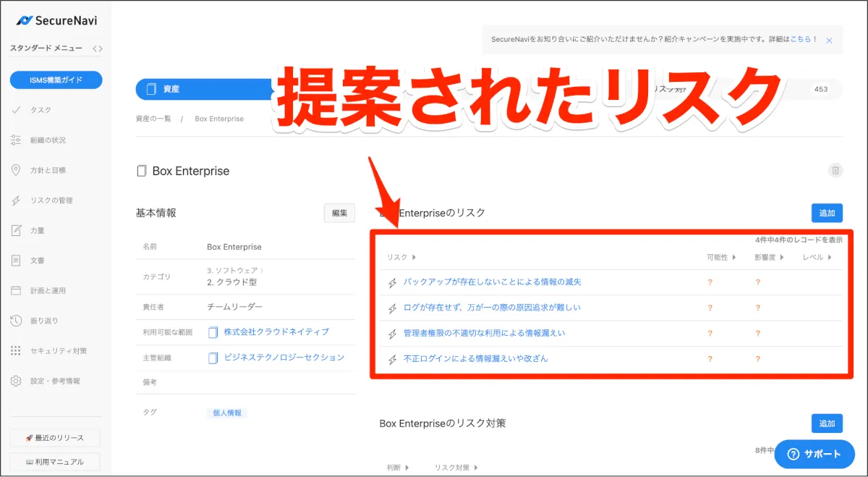Open 振り返り in the sidebar
Viewport: 868px width, 477px height.
(x=44, y=321)
